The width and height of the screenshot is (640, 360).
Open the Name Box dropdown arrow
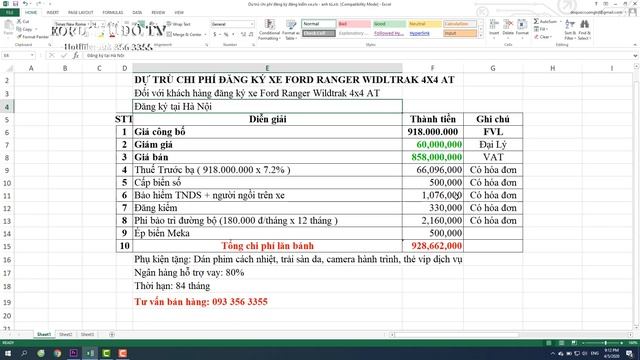click(x=32, y=55)
